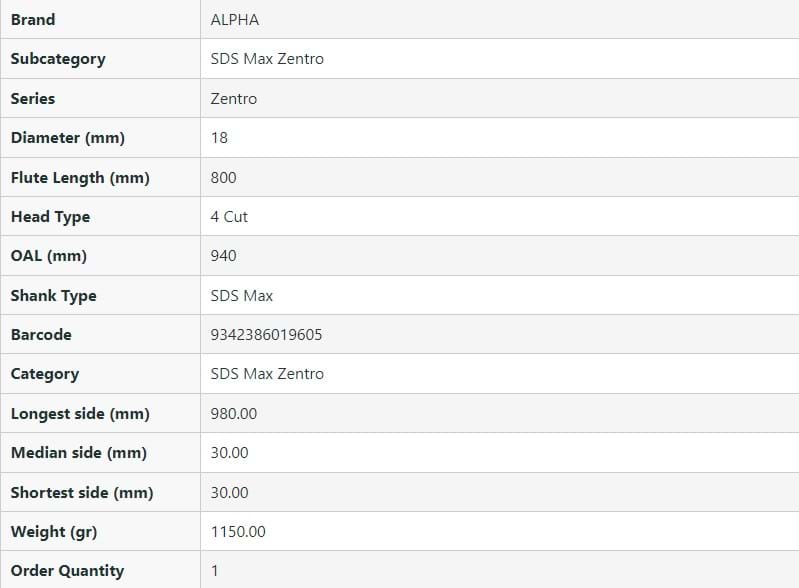Click the Subcategory value SDS Max Zentro

(267, 59)
